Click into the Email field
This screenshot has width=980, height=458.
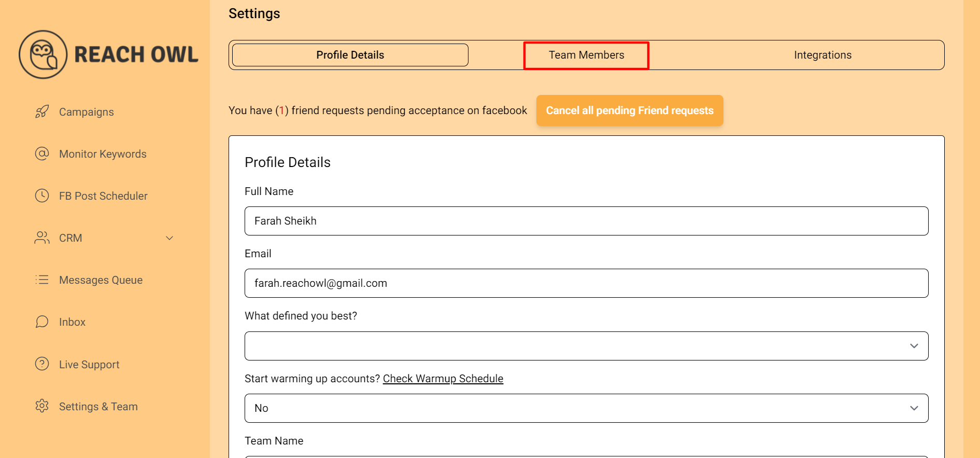[586, 283]
